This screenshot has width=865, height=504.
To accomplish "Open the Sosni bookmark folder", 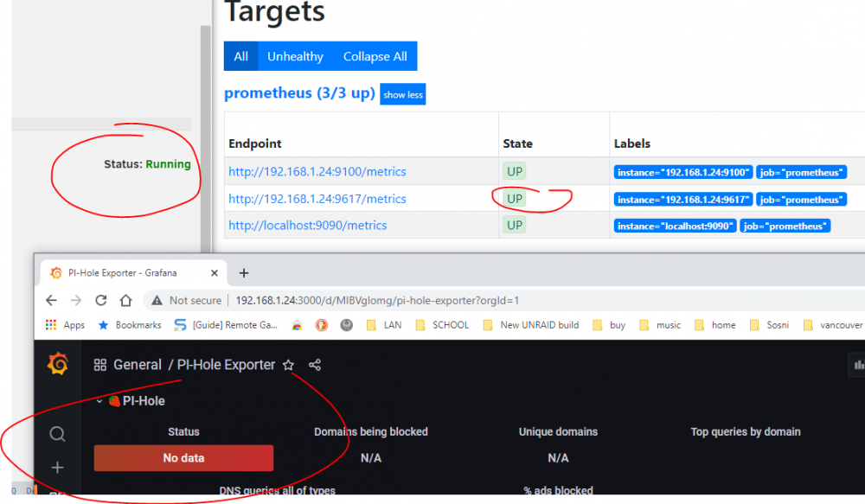I will (x=769, y=325).
